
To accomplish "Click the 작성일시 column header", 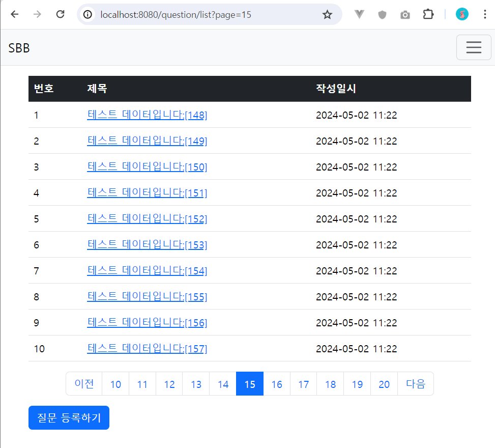I will click(336, 89).
